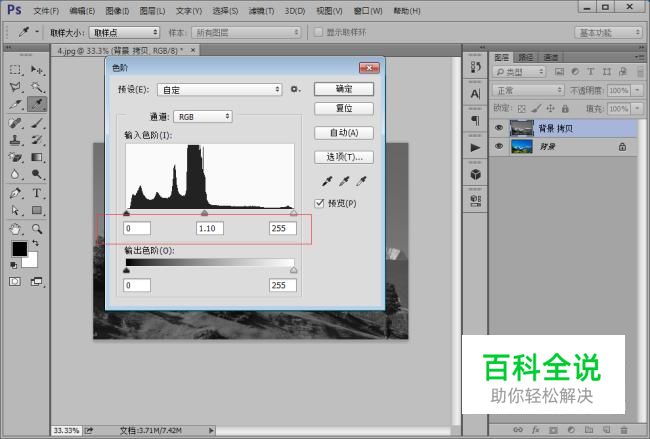Select the Polygonal Lasso tool

coord(15,87)
